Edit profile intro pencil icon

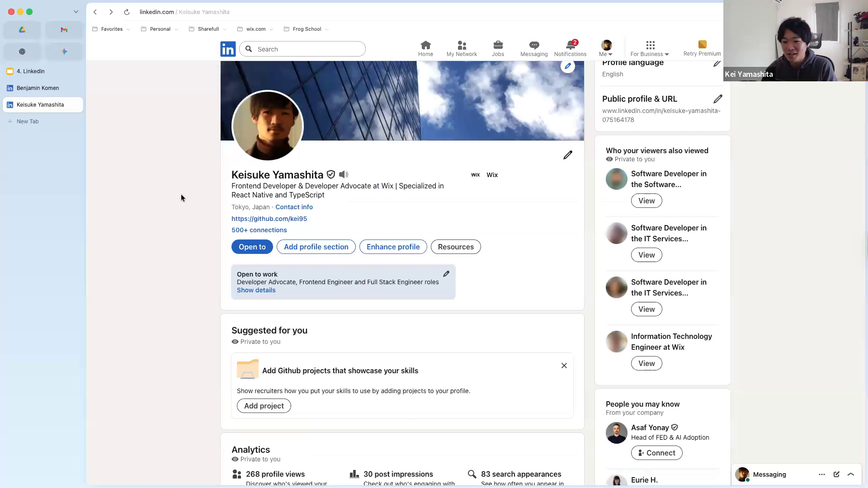point(568,155)
